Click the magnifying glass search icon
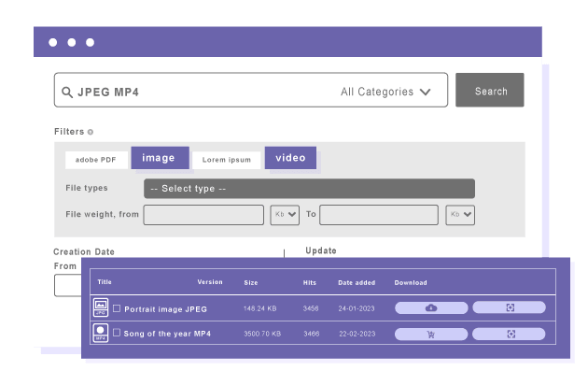Viewport: 588px width, 371px height. point(67,92)
